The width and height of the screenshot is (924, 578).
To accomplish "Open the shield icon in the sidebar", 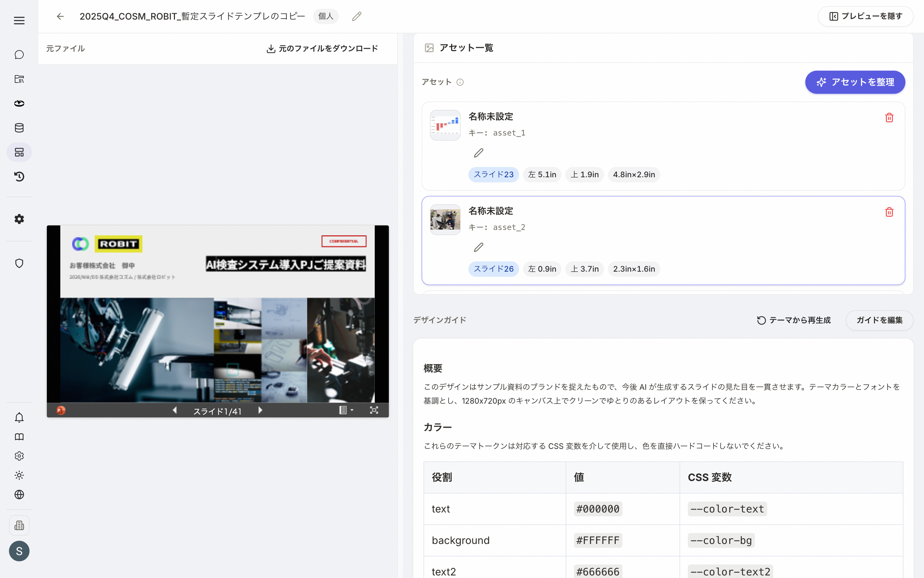I will tap(19, 263).
